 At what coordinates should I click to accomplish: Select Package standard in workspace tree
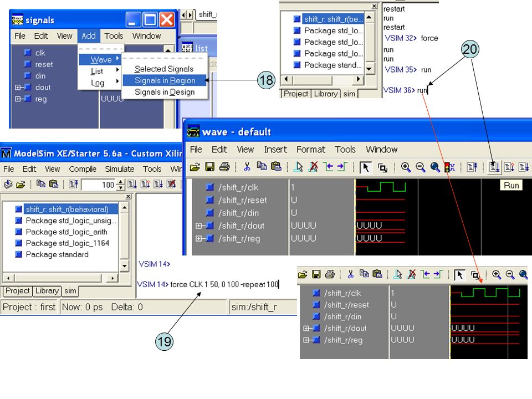point(57,254)
